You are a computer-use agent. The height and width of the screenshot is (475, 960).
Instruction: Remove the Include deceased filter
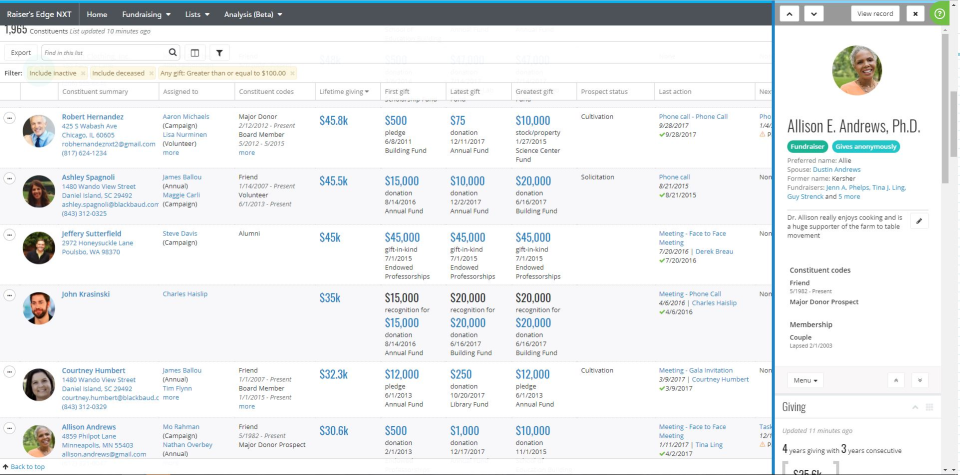coord(151,73)
